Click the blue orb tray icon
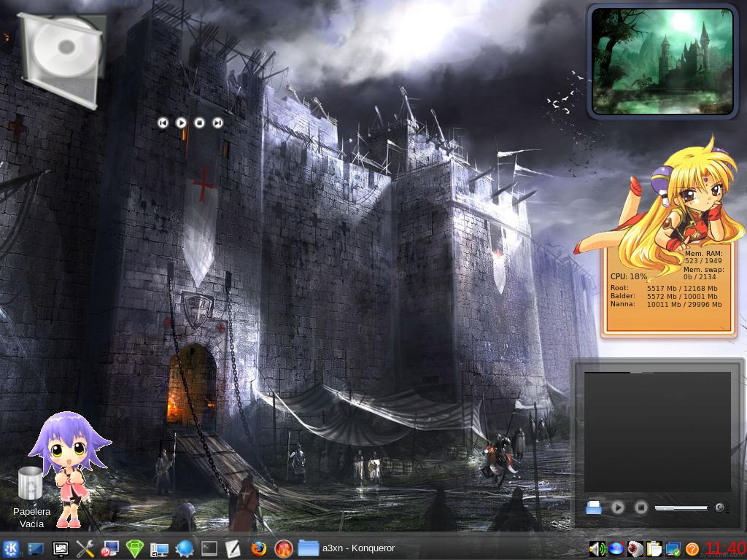747x560 pixels. click(x=616, y=549)
